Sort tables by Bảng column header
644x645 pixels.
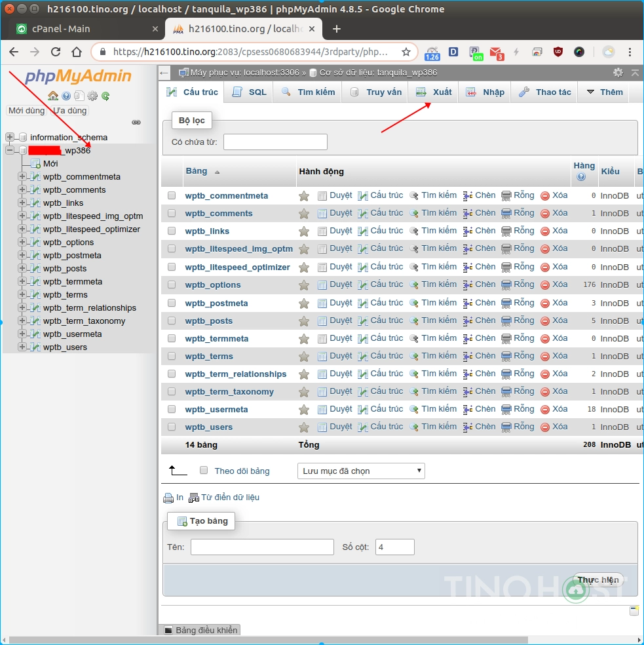pos(197,171)
